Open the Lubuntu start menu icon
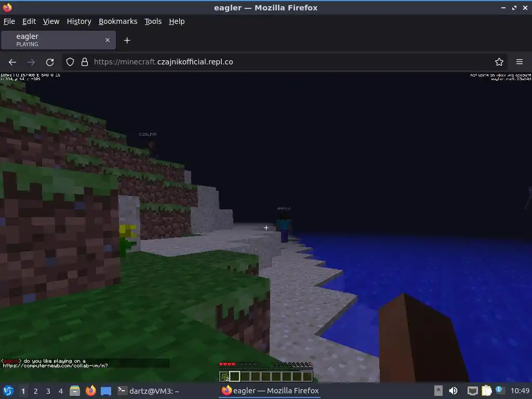Image resolution: width=532 pixels, height=399 pixels. (8, 391)
